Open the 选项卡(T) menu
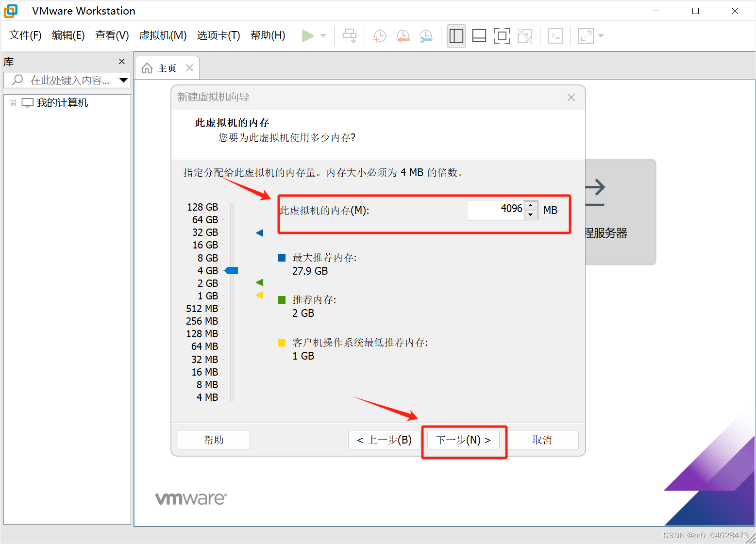Screen dimensions: 756x544 point(218,35)
